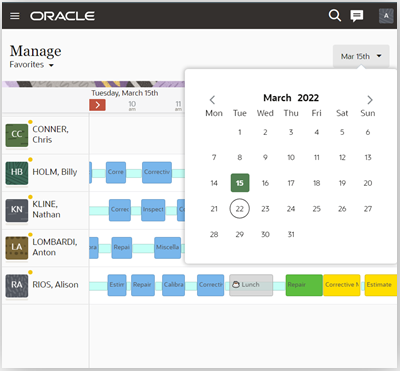Click the 11 am timeline marker
Viewport: 400px width, 371px height.
(x=178, y=105)
